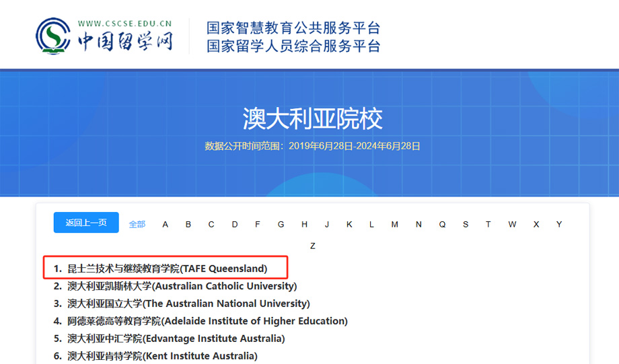Viewport: 619px width, 364px height.
Task: Filter institutions by letter C
Action: (211, 224)
